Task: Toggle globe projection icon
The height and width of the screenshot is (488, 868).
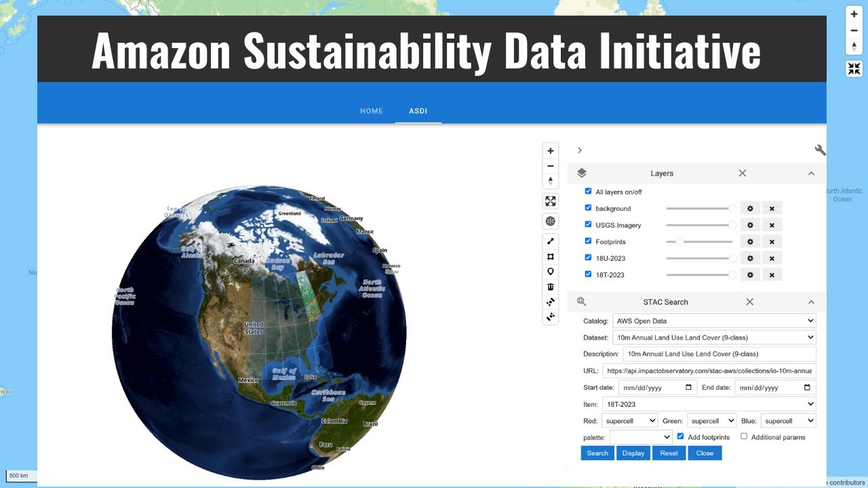Action: tap(551, 221)
